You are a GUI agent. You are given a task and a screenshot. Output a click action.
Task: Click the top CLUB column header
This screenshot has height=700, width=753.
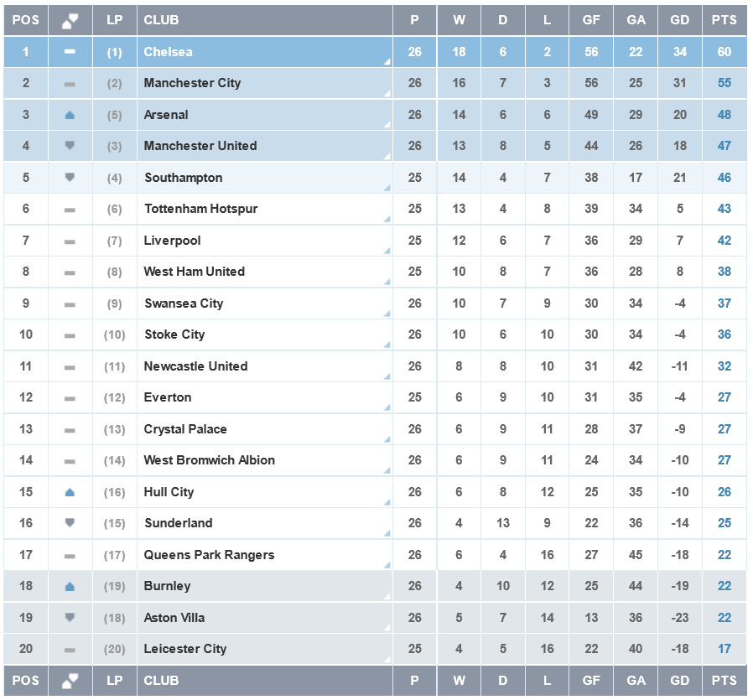(x=161, y=20)
